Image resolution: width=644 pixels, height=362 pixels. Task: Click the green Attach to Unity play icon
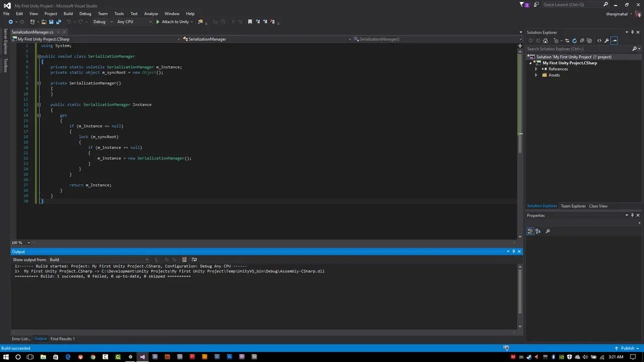[x=157, y=22]
